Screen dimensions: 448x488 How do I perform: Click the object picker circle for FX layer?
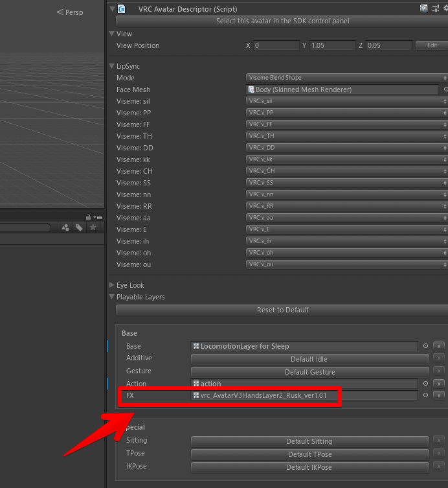[x=425, y=395]
